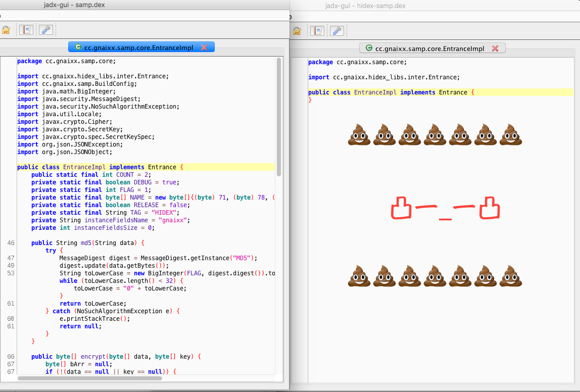Toggle deobfuscation icon in samp.dex window
The width and height of the screenshot is (580, 392).
click(x=6, y=30)
